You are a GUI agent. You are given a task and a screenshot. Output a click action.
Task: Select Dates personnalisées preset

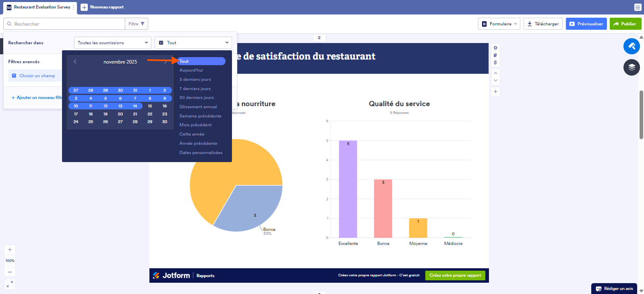[201, 152]
